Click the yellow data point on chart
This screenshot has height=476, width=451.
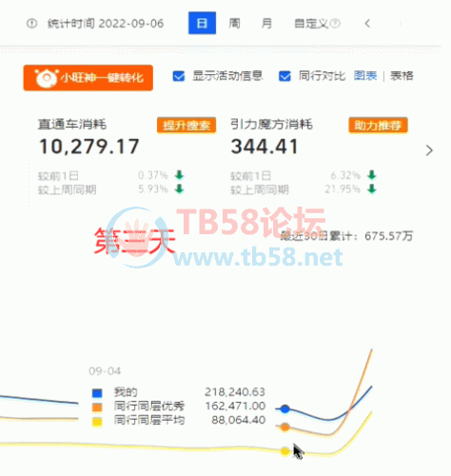pos(285,451)
